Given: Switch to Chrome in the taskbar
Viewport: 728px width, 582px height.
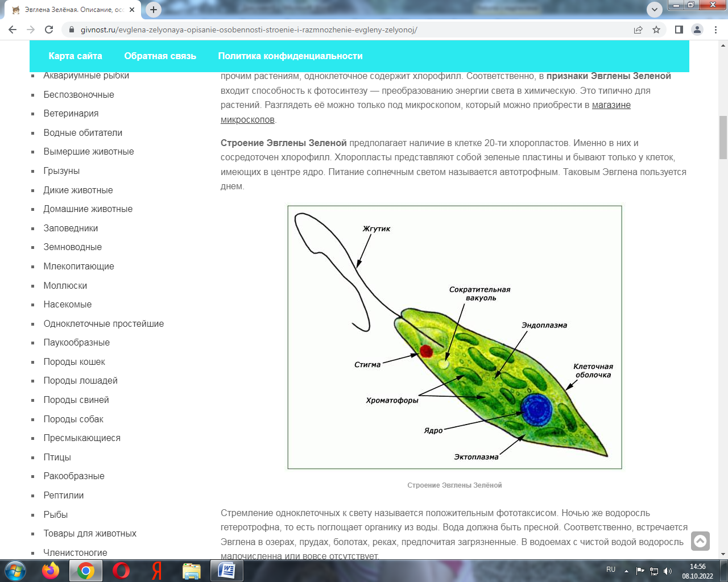Looking at the screenshot, I should click(86, 570).
